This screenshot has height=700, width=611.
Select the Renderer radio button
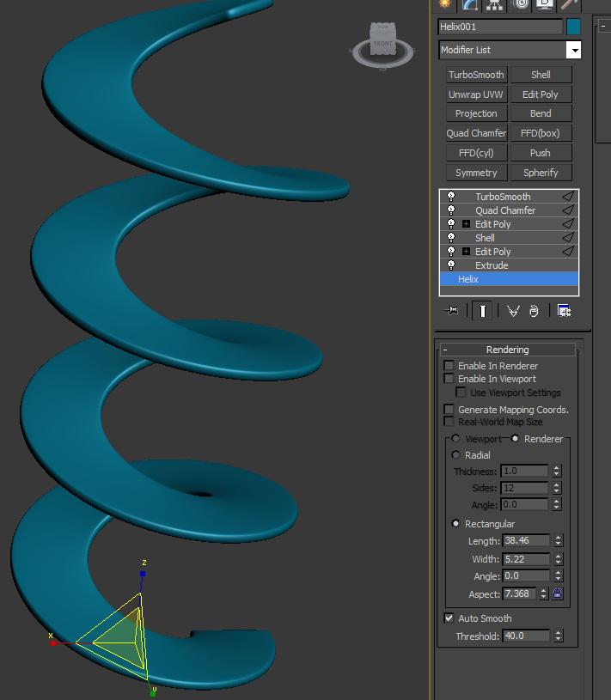point(515,438)
